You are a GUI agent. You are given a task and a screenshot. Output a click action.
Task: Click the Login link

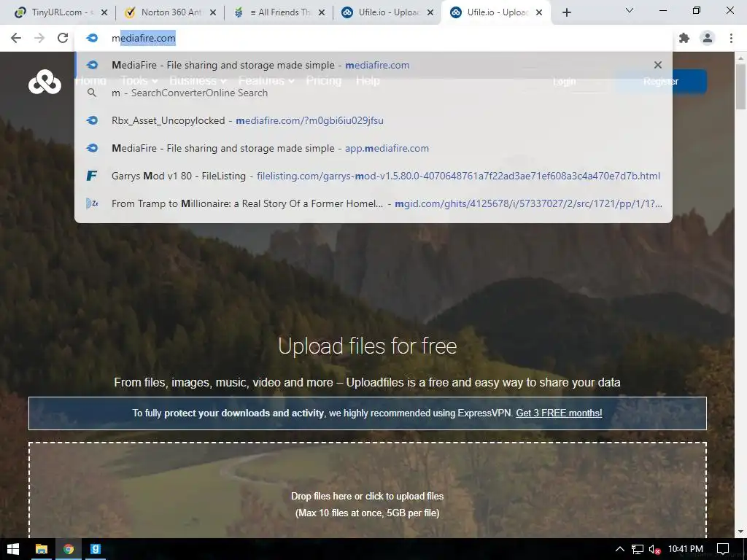coord(564,82)
